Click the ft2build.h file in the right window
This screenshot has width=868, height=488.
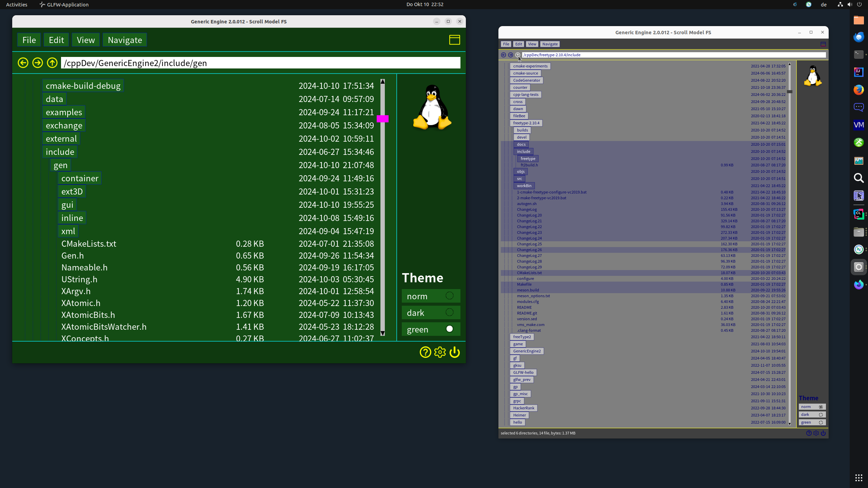click(529, 165)
